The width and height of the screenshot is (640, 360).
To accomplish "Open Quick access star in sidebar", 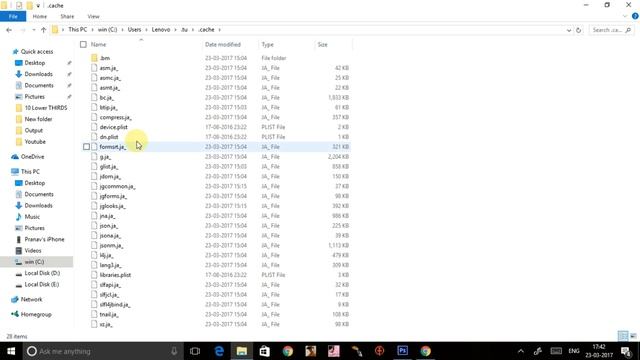I will (15, 51).
